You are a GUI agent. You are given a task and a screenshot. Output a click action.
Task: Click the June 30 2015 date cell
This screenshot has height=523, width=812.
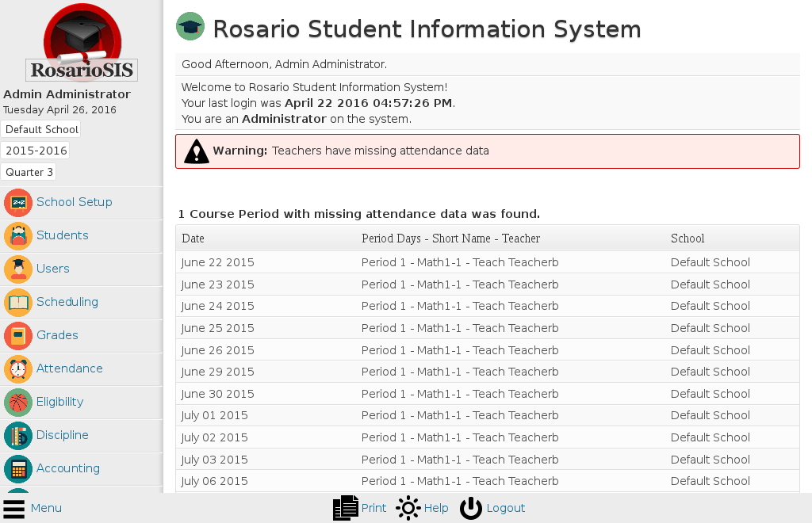[217, 394]
